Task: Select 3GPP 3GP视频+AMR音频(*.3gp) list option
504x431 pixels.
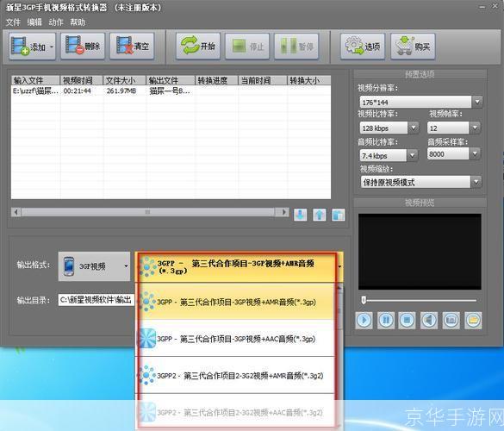Action: click(236, 302)
